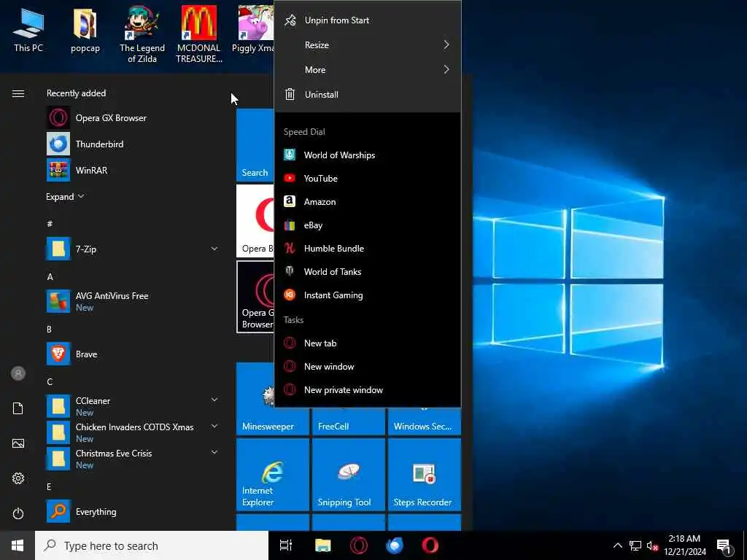Open Task View on taskbar
Image resolution: width=747 pixels, height=560 pixels.
(286, 545)
